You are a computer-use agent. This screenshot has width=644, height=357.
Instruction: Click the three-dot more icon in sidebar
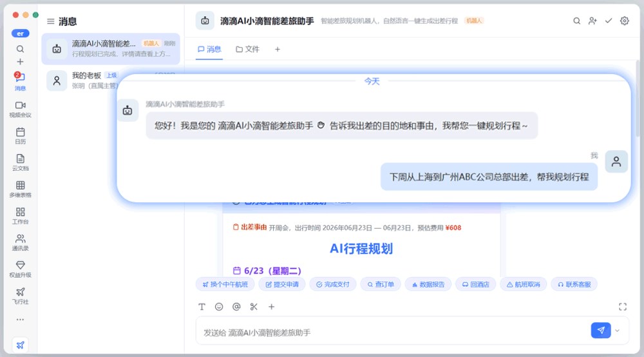click(x=20, y=319)
